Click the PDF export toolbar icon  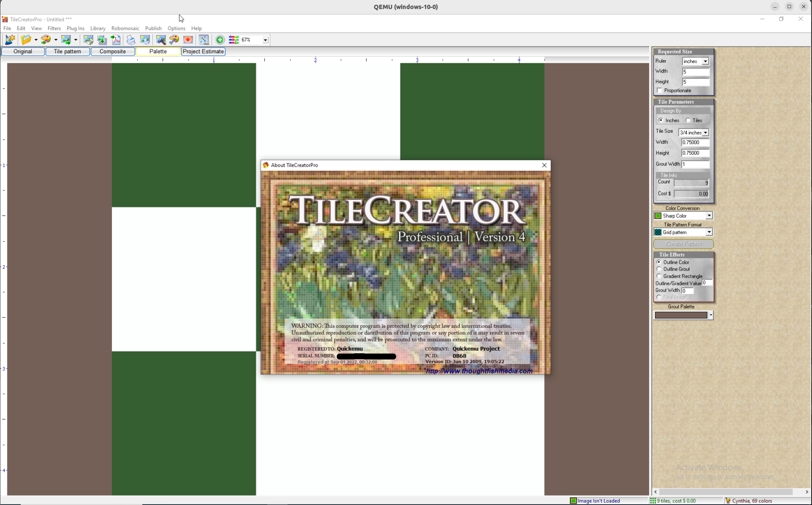(x=116, y=40)
